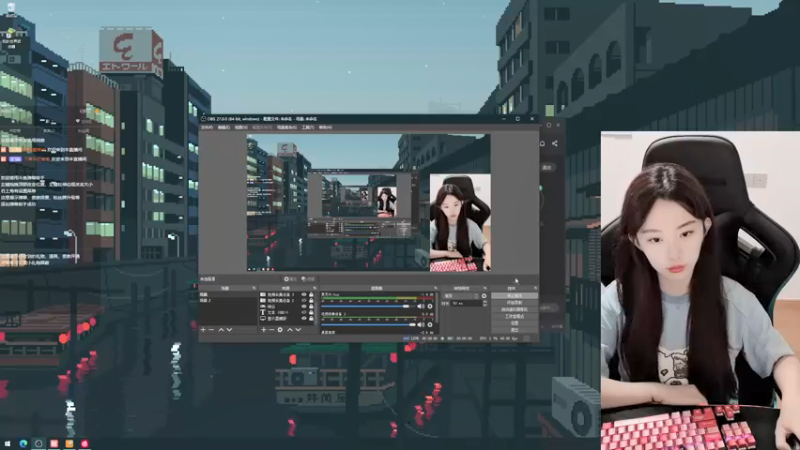Click the top streaming button in Controls panel
Screen dimensions: 800x450
click(514, 295)
